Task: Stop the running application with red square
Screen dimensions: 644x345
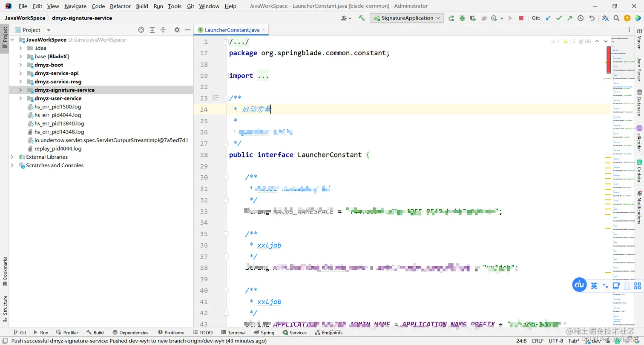Action: click(x=521, y=18)
